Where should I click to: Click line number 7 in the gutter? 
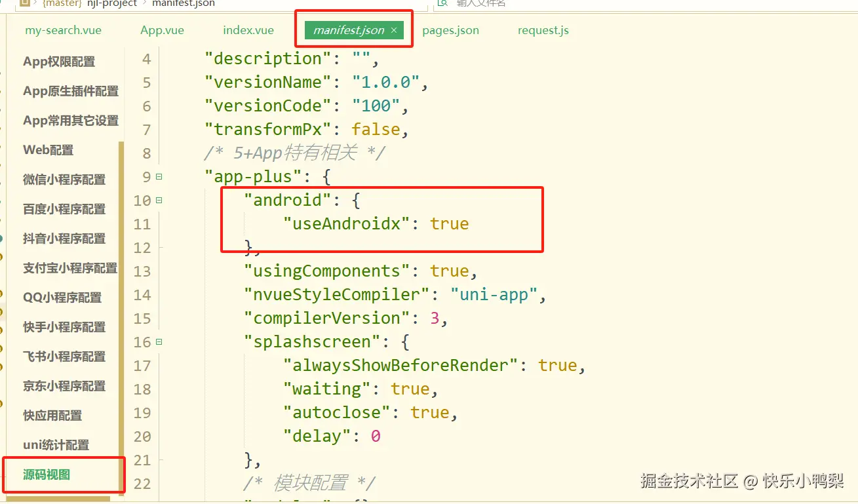point(147,130)
